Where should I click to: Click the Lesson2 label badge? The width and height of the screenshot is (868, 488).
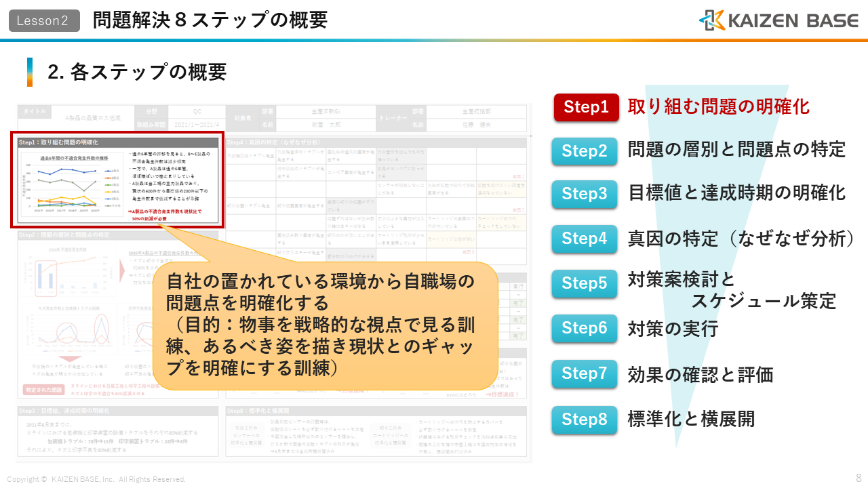43,21
